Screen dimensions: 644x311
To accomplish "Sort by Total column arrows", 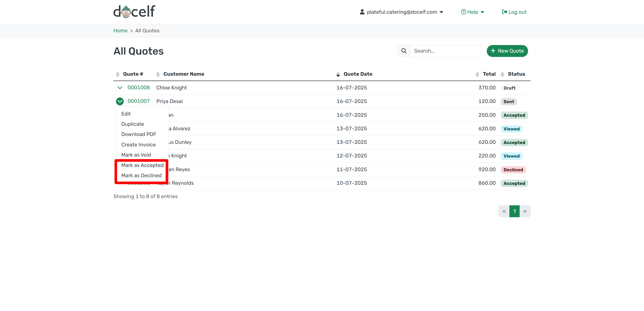I will [477, 74].
